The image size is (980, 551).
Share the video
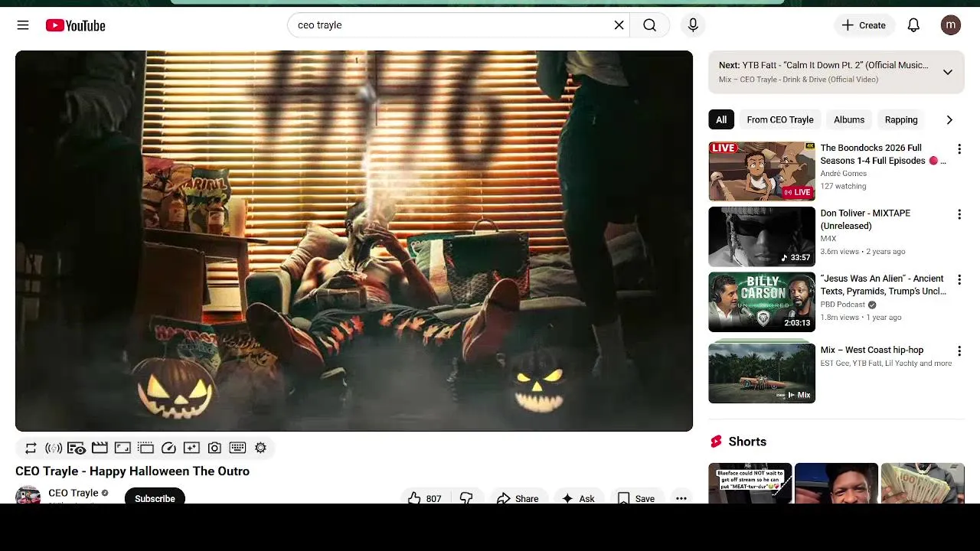click(x=518, y=497)
